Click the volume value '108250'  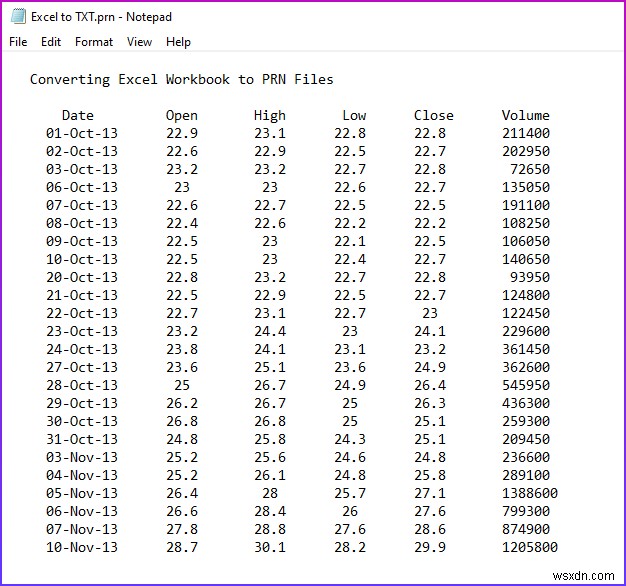click(x=526, y=223)
